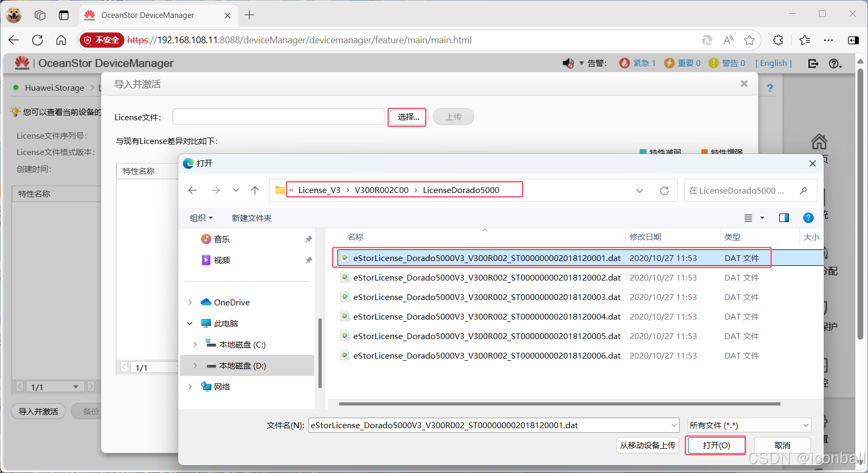Close the Open file dialog

click(813, 163)
